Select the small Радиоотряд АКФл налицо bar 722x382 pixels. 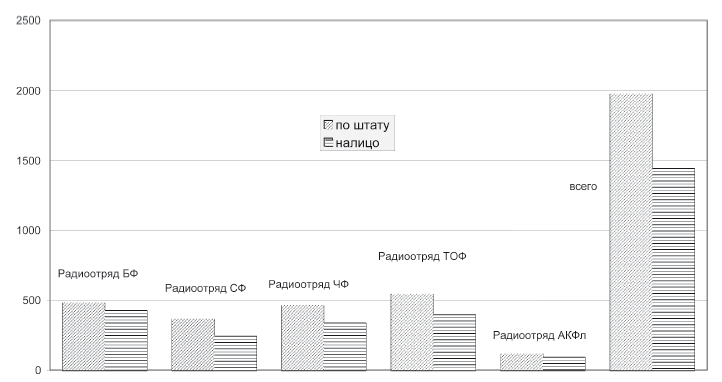[565, 364]
